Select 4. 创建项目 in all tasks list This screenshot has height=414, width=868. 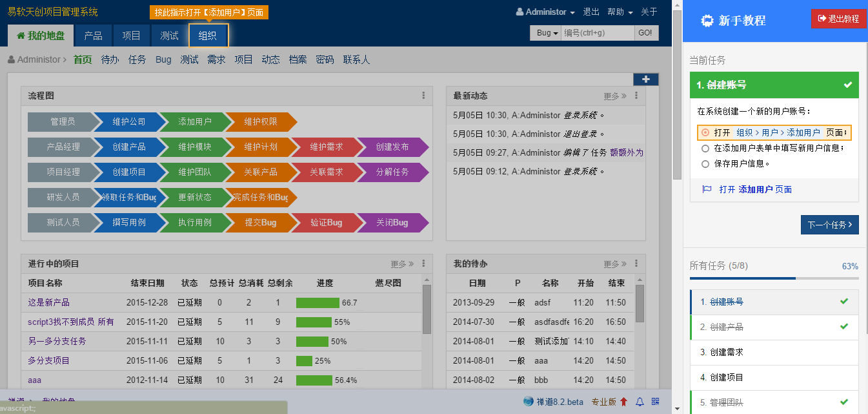tap(774, 377)
